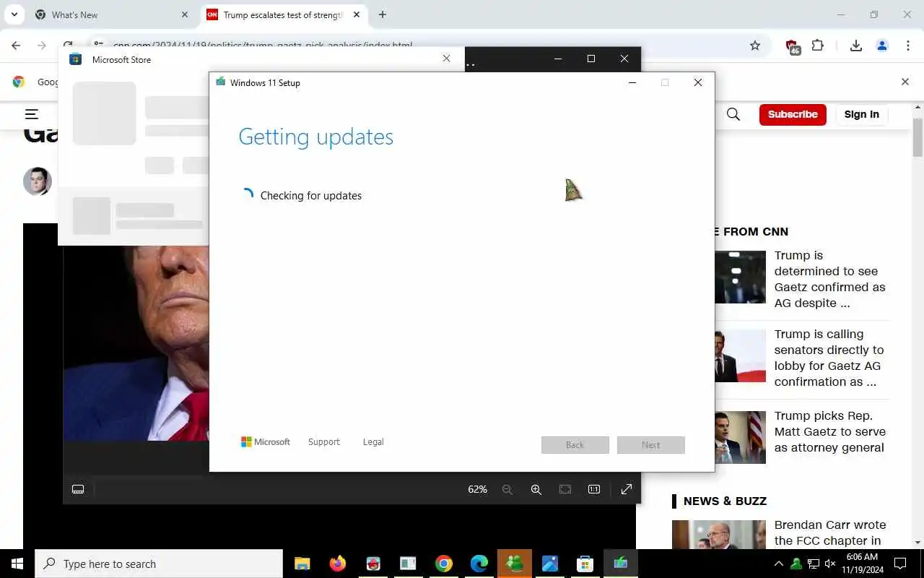Open the network status tray icon
The image size is (924, 578).
[813, 564]
